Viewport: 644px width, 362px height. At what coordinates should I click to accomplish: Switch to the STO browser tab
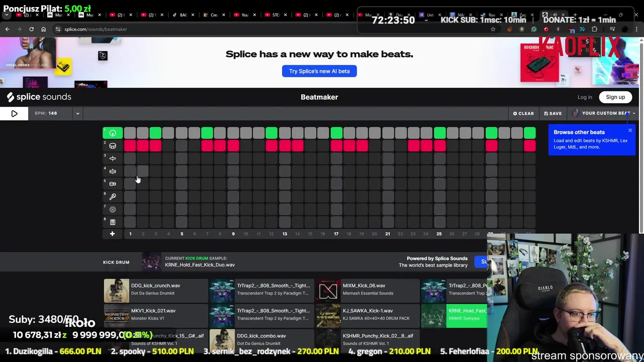(x=275, y=15)
